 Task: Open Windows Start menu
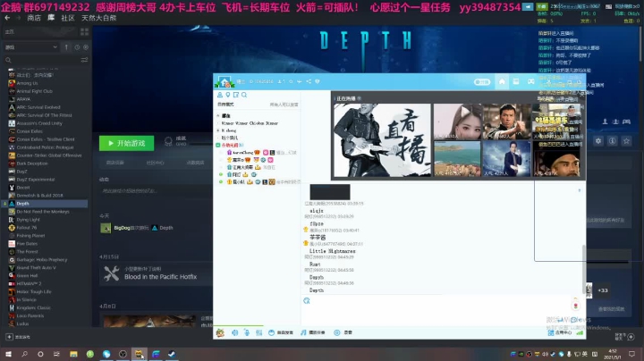(x=8, y=354)
